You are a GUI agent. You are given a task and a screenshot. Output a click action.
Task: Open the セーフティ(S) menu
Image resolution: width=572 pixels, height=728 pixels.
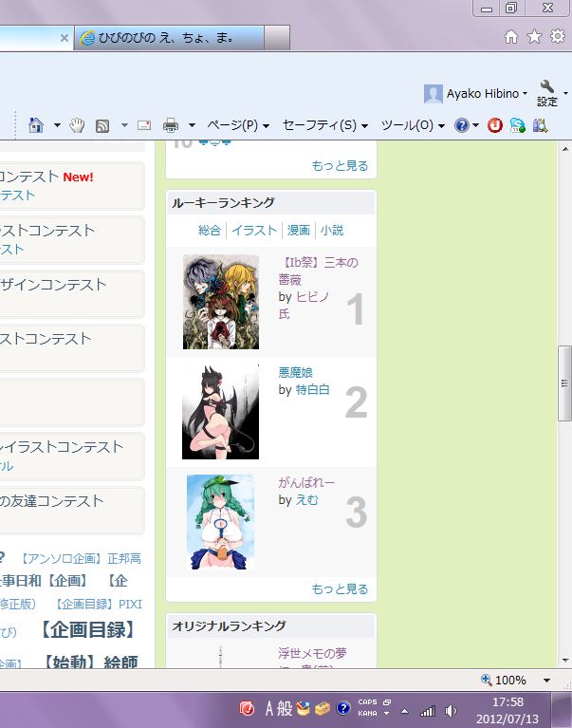pos(325,125)
